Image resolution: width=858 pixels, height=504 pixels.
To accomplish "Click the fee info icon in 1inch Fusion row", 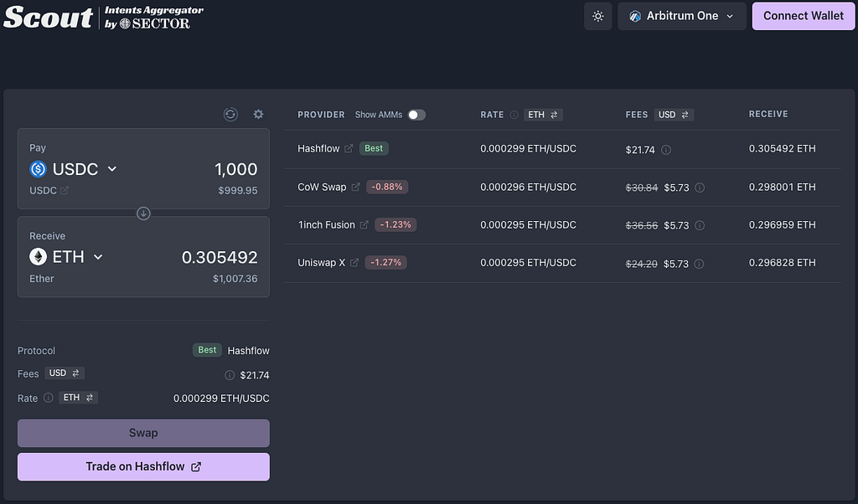I will [700, 225].
